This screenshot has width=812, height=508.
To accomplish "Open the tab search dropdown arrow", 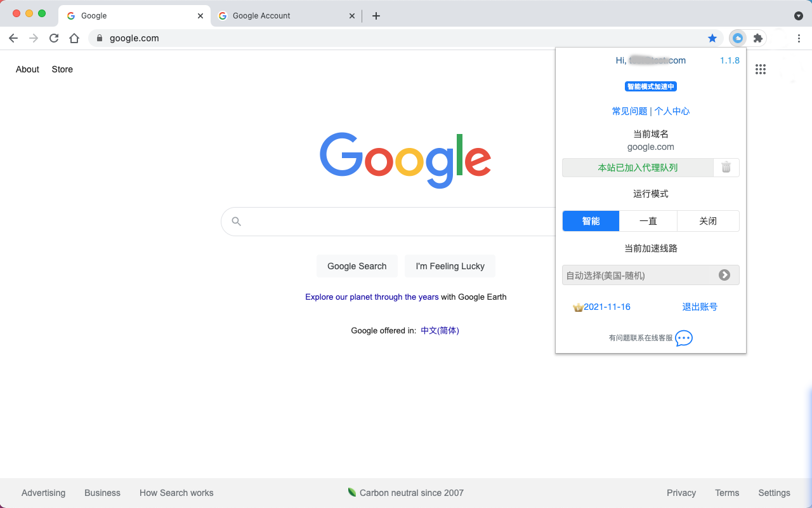I will pyautogui.click(x=799, y=16).
